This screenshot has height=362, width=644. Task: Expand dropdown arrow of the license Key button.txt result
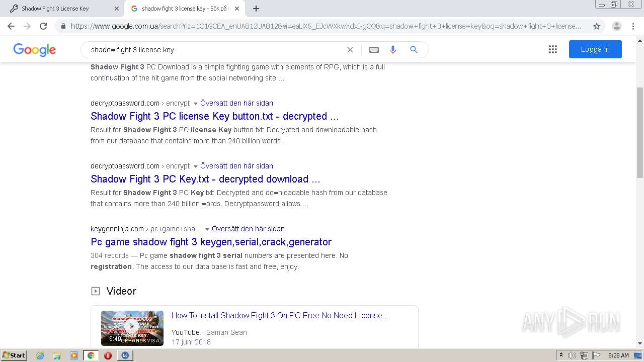click(195, 104)
